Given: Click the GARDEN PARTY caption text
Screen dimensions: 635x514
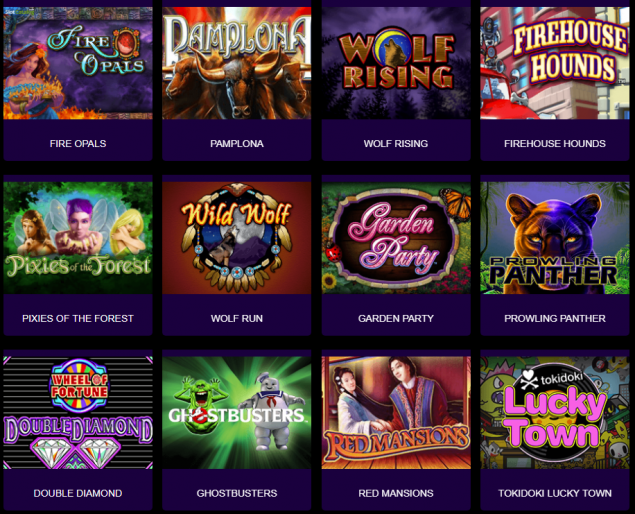Looking at the screenshot, I should click(x=396, y=318).
